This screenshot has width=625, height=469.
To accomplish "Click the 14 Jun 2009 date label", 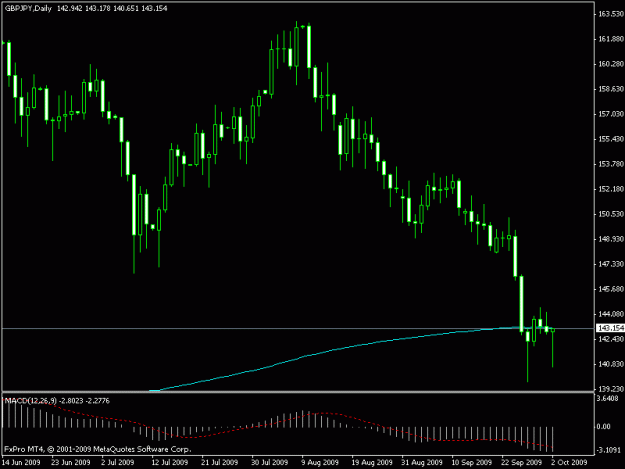I will click(x=21, y=462).
